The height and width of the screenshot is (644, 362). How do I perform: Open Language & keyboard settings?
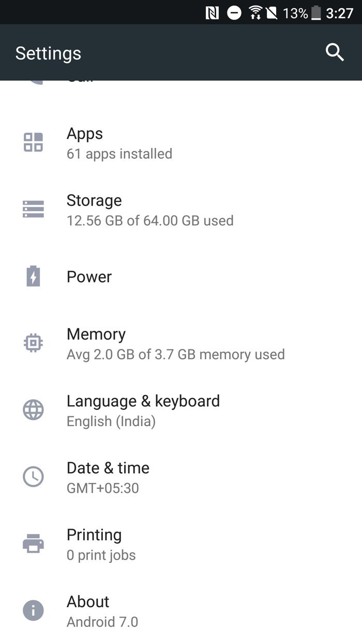click(x=143, y=411)
